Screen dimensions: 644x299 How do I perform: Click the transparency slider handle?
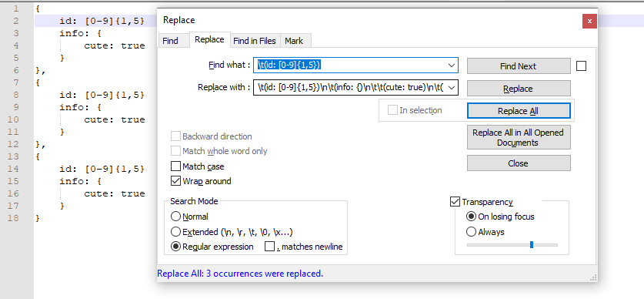pyautogui.click(x=532, y=245)
